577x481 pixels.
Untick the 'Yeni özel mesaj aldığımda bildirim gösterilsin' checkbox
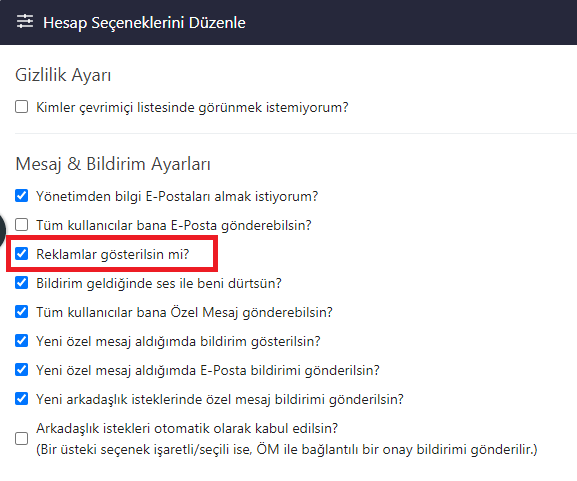tap(21, 341)
